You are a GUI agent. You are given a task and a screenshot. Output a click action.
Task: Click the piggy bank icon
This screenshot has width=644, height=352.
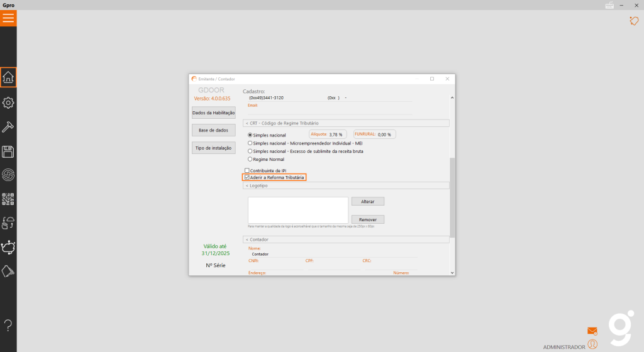point(8,247)
